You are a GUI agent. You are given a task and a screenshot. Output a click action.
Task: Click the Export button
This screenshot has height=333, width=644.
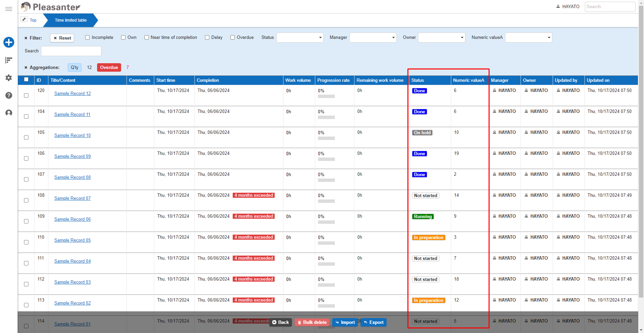[x=374, y=322]
